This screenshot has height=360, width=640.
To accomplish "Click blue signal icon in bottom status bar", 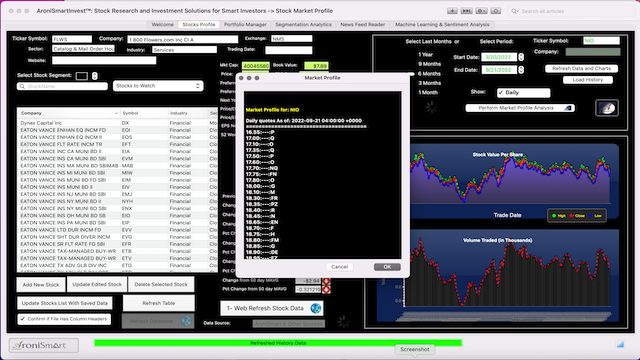I will 620,344.
